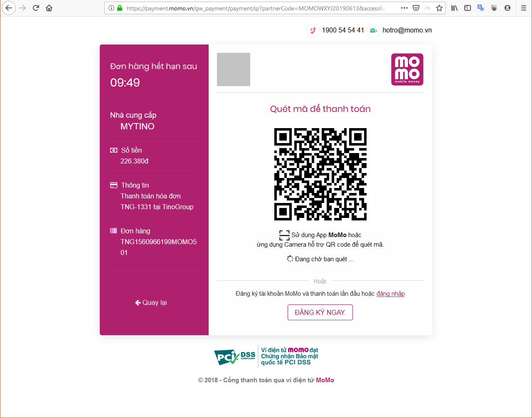Image resolution: width=532 pixels, height=418 pixels.
Task: Toggle the sidebar view icon
Action: coord(468,8)
